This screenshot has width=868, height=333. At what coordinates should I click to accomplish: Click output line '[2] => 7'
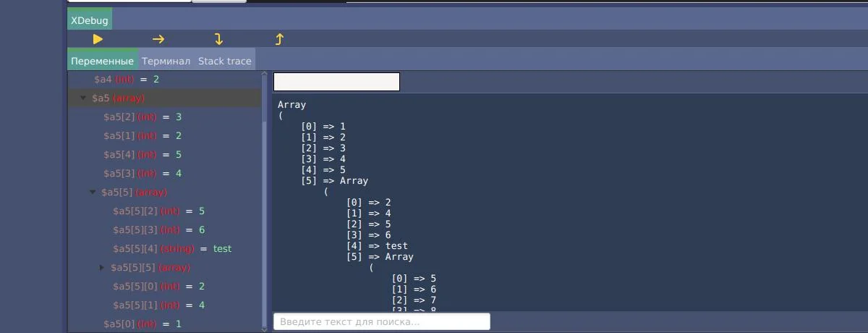(x=414, y=300)
